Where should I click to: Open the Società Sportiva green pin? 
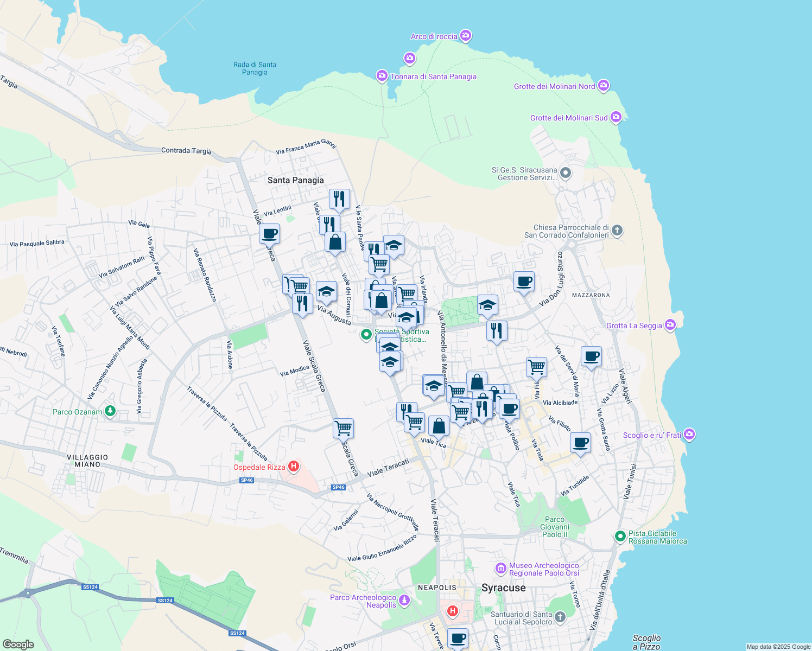coord(367,335)
